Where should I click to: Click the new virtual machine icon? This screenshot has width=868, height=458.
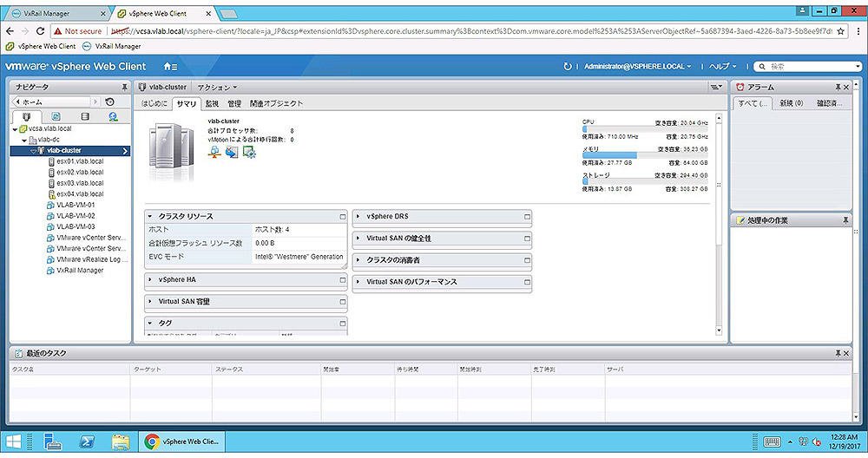(x=249, y=152)
